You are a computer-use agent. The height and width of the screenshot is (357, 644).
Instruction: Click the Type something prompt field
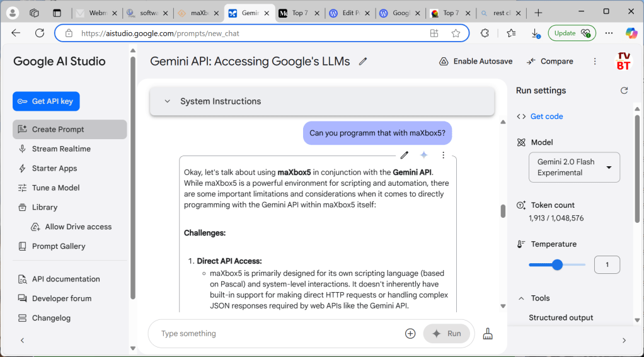pos(277,334)
